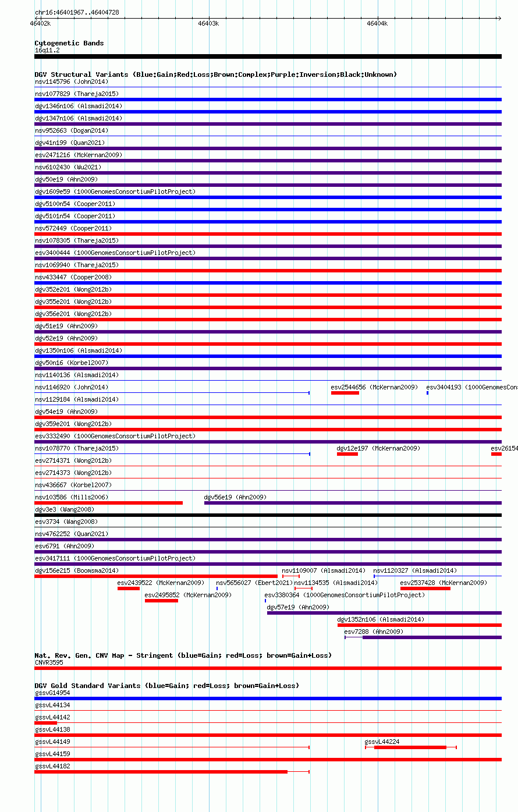Open nsv1129184 (Alsmadi2014) variant
Viewport: 518px width, 812px height.
coord(268,405)
